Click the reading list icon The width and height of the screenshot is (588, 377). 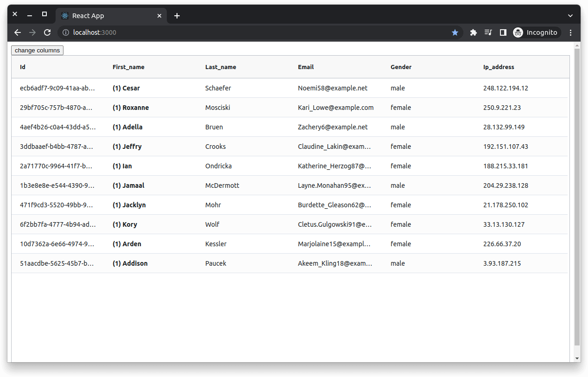pyautogui.click(x=488, y=32)
